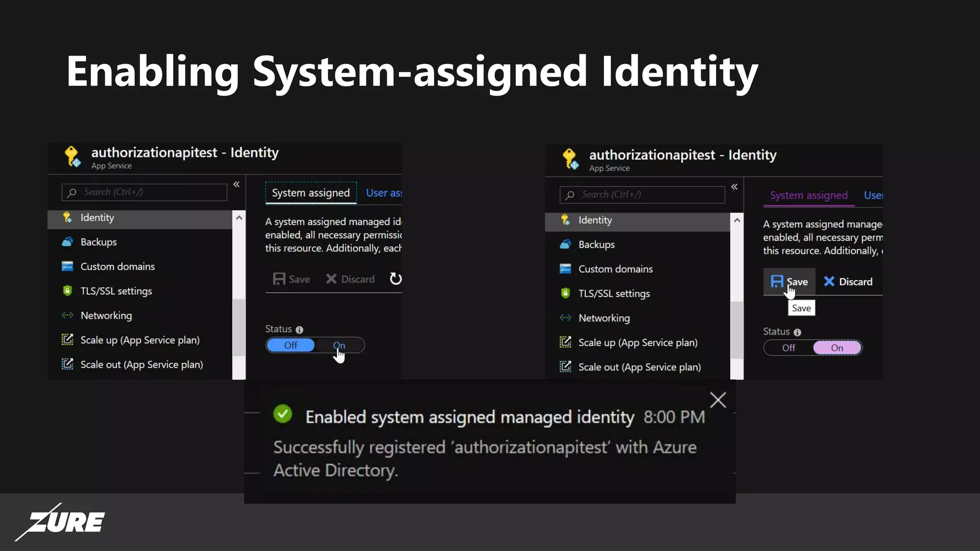This screenshot has width=980, height=551.
Task: Click Scale up icon in left panel
Action: pos(67,340)
